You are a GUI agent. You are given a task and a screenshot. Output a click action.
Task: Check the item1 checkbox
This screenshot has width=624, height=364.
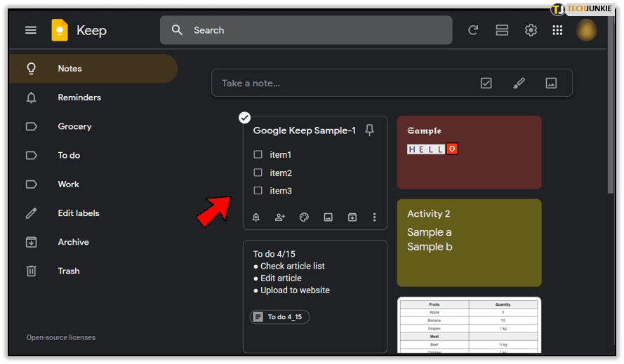[x=258, y=154]
